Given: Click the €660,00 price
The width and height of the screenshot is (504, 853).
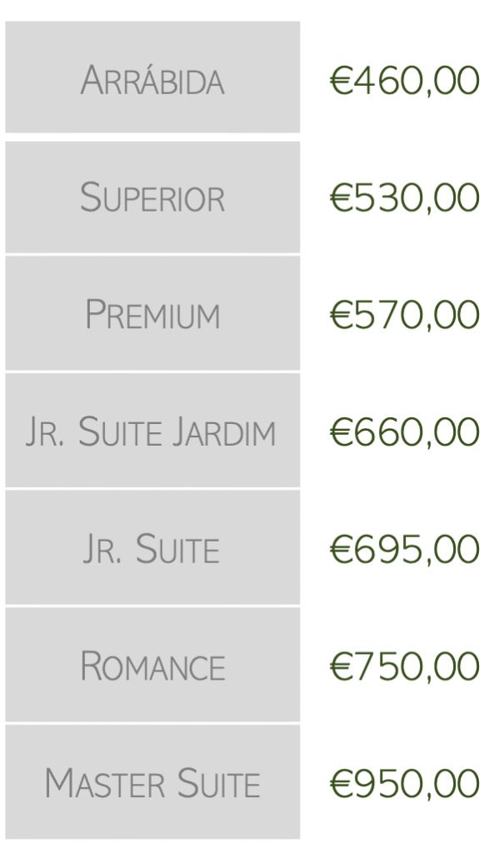Looking at the screenshot, I should click(x=405, y=432).
